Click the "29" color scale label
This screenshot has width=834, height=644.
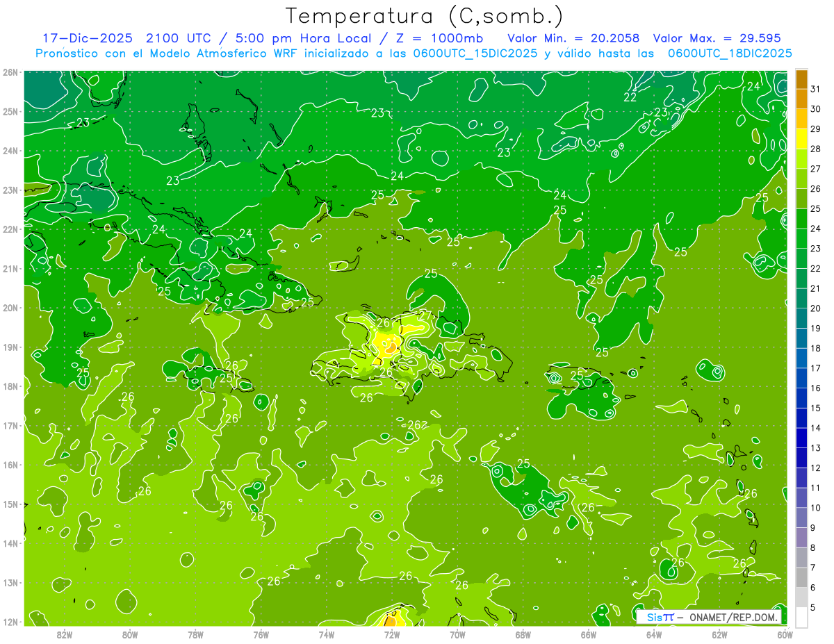[815, 129]
